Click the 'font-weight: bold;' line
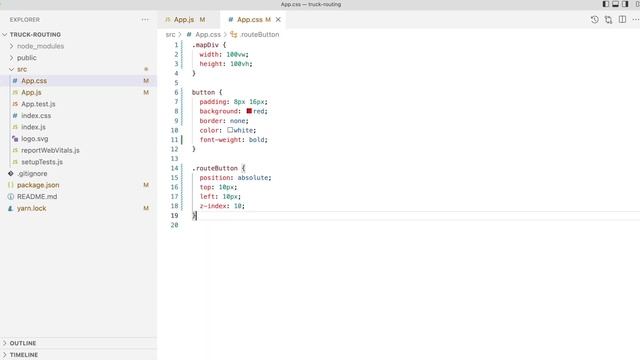 pyautogui.click(x=233, y=140)
